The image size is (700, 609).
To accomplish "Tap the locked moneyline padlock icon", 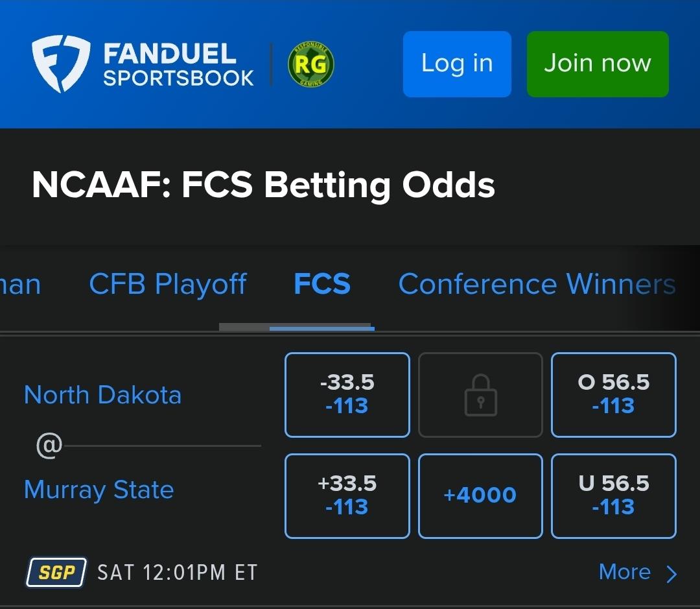I will (x=480, y=395).
